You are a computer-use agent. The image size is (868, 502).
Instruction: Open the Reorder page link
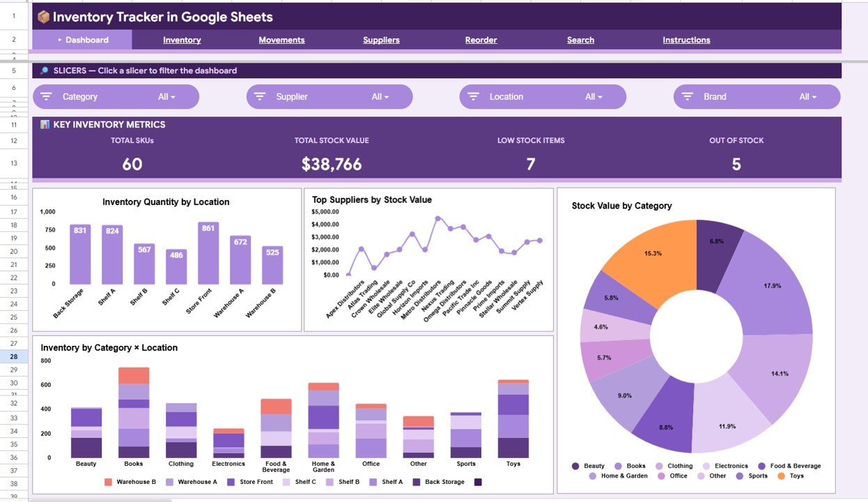tap(481, 40)
